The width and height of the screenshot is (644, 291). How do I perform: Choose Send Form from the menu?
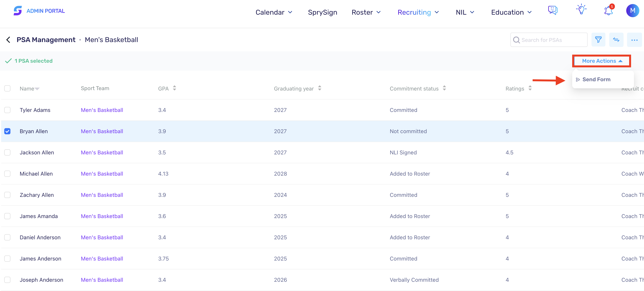[x=596, y=80]
